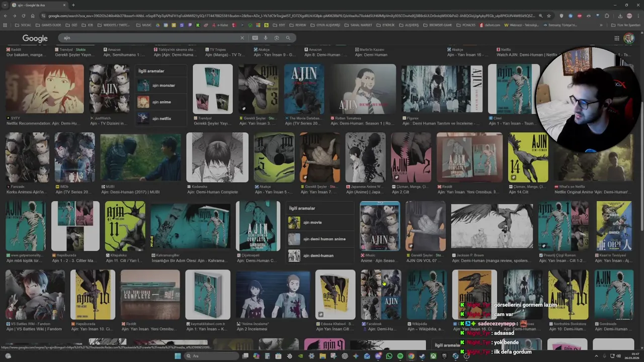This screenshot has height=362, width=644.
Task: Clear the Google search box with X
Action: pyautogui.click(x=242, y=38)
